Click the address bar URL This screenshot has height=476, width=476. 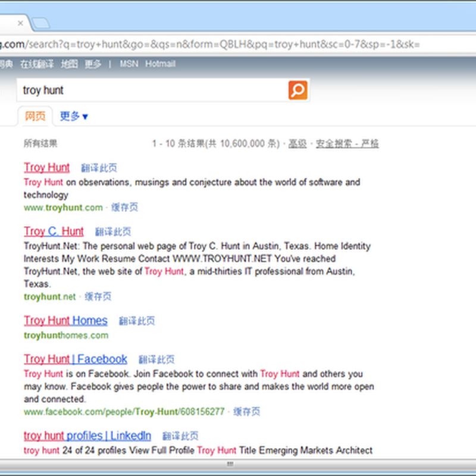tap(210, 44)
